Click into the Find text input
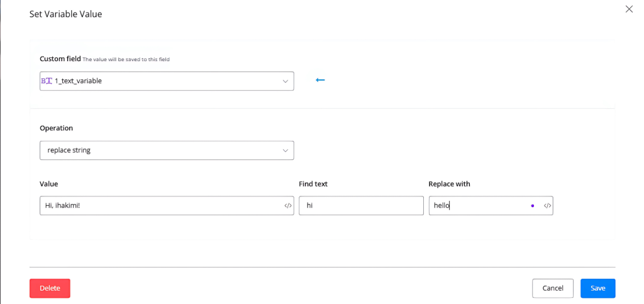Viewport: 644px width, 304px height. tap(360, 206)
